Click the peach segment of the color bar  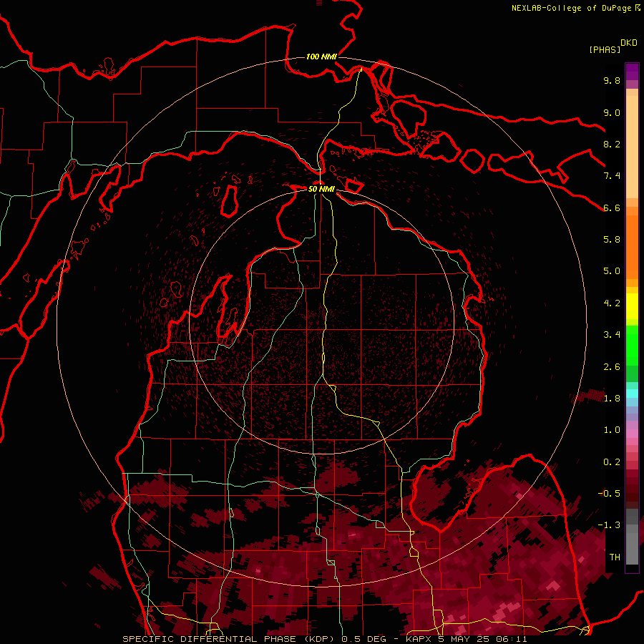click(632, 147)
